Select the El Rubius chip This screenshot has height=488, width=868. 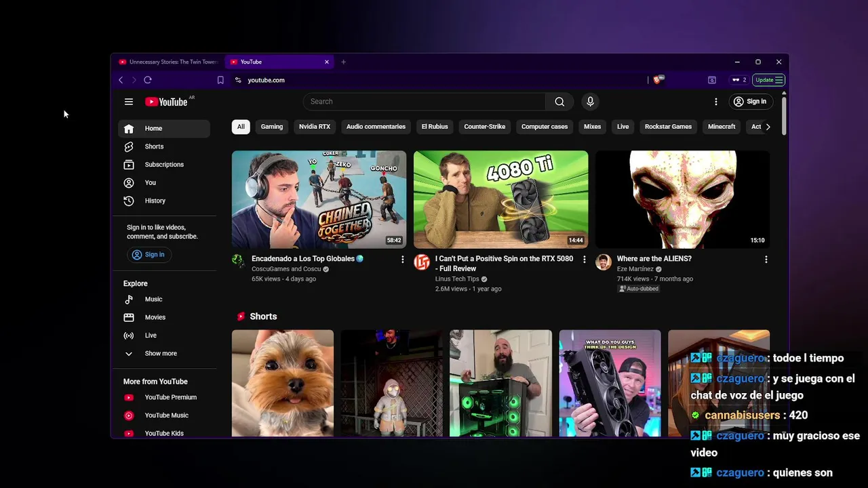pyautogui.click(x=435, y=127)
